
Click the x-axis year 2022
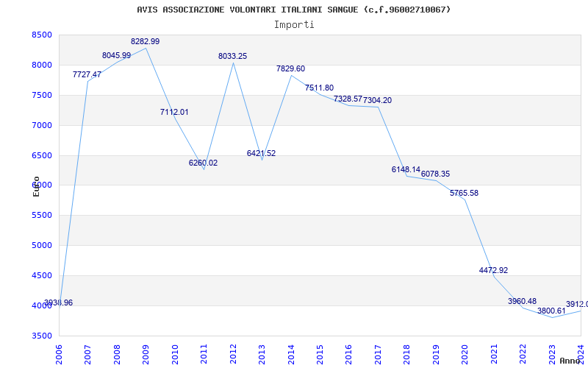point(523,355)
